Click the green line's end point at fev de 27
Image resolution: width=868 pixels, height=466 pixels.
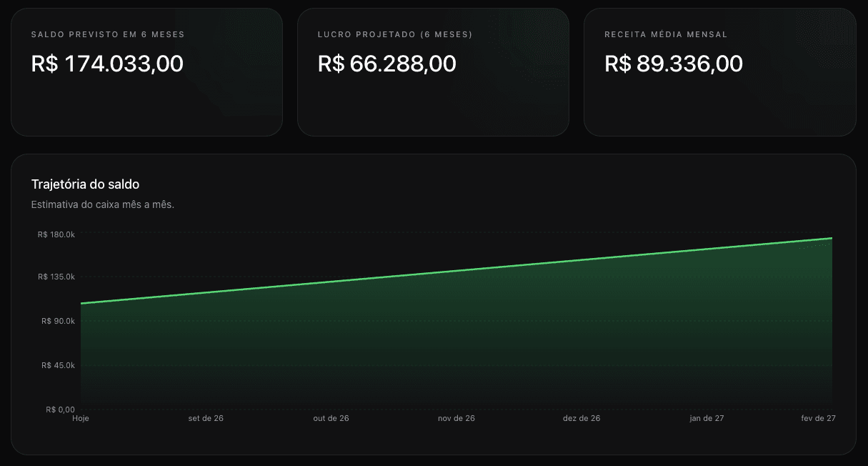tap(832, 238)
